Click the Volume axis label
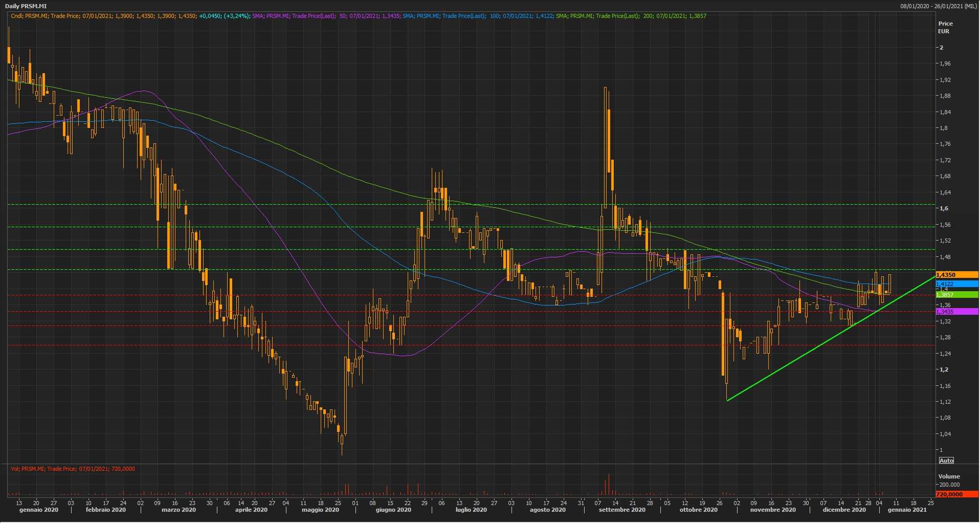The image size is (980, 523). click(x=949, y=476)
